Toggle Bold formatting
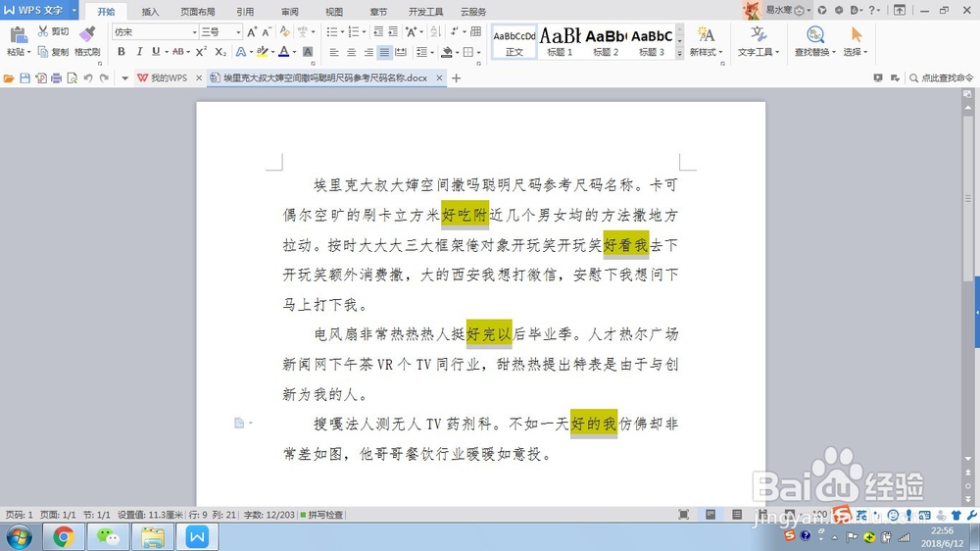This screenshot has height=551, width=980. (x=122, y=52)
